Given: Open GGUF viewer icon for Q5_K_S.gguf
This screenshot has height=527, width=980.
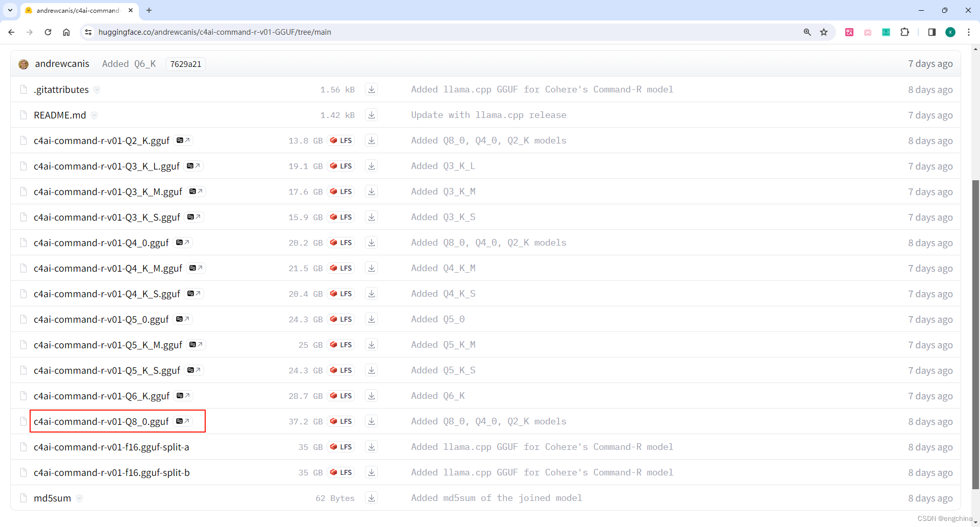Looking at the screenshot, I should point(194,370).
